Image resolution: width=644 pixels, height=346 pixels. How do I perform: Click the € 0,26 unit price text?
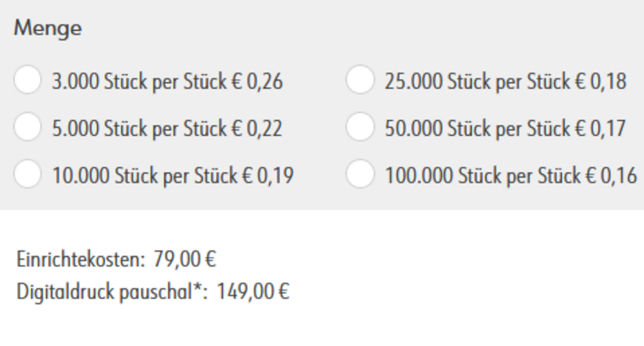[257, 81]
